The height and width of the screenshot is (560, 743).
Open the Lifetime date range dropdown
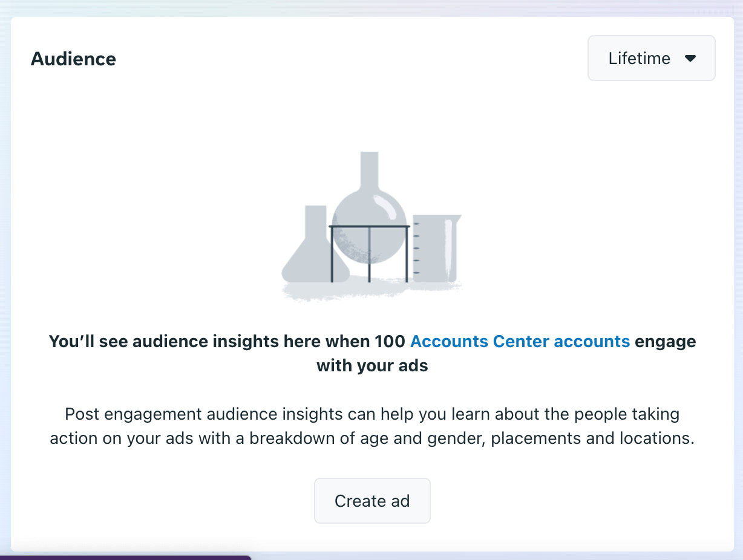pyautogui.click(x=651, y=58)
